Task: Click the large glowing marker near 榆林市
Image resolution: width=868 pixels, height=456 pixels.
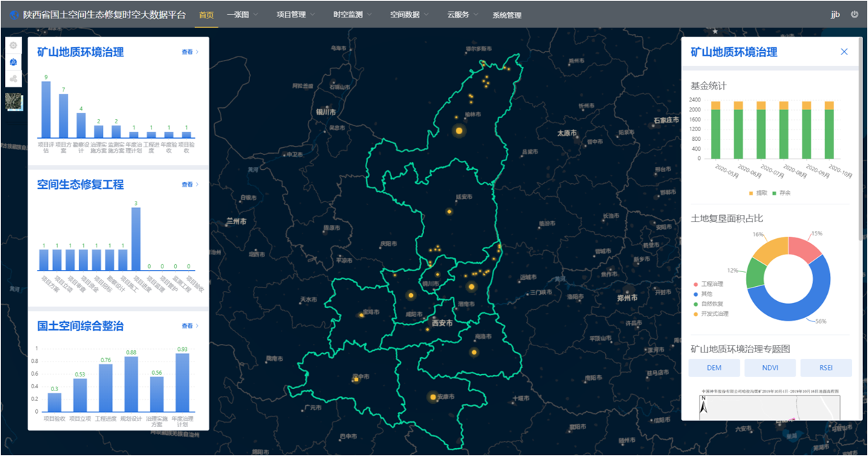Action: 459,130
